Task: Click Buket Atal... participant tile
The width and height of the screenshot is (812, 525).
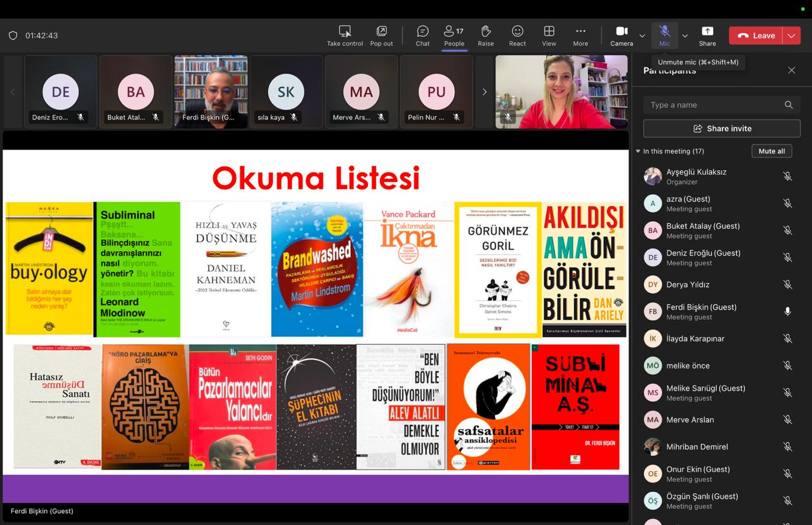Action: tap(136, 92)
